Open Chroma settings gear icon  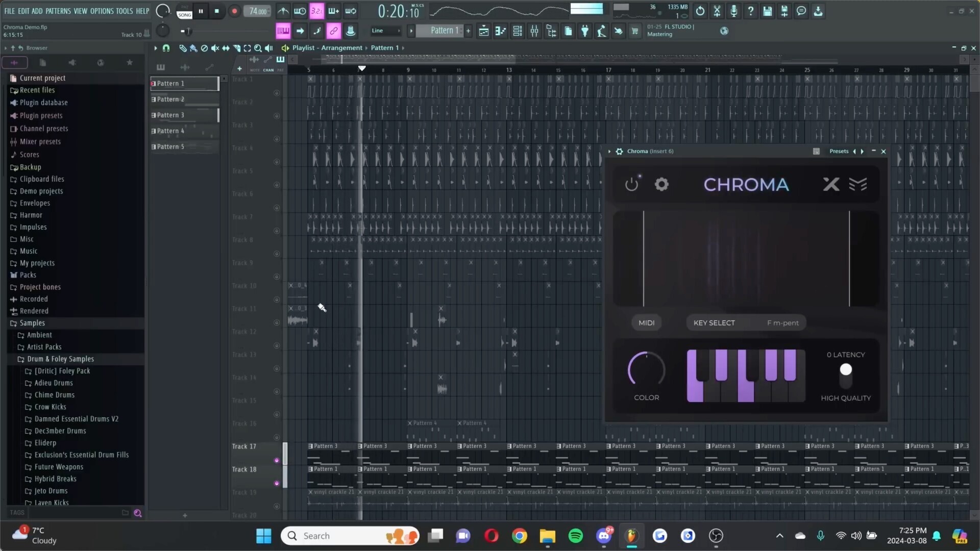tap(661, 184)
